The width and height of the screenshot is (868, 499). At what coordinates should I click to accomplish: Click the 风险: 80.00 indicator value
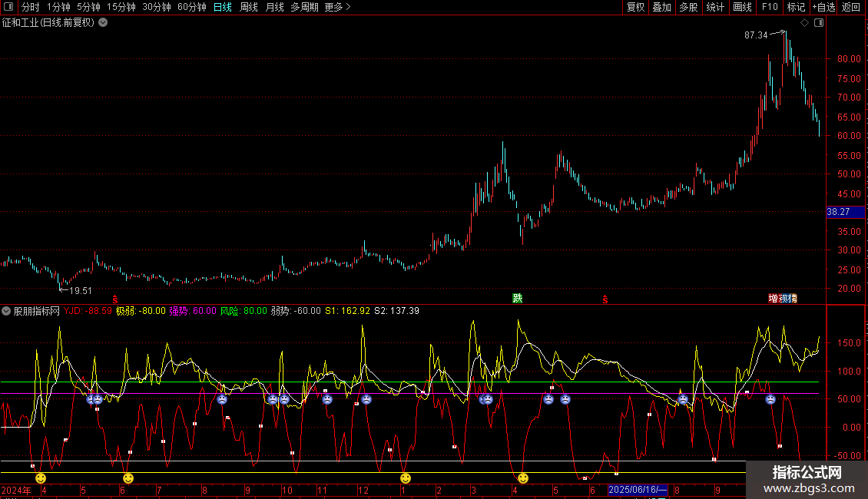[244, 311]
